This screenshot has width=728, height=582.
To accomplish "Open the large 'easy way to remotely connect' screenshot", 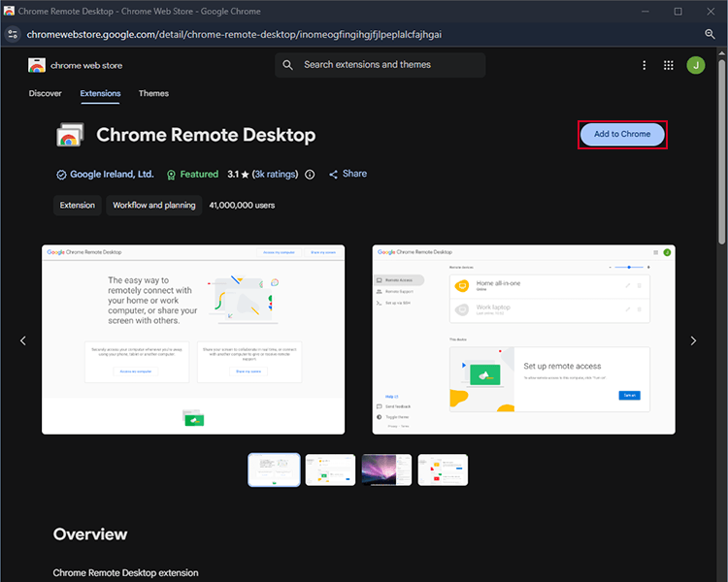I will (193, 339).
